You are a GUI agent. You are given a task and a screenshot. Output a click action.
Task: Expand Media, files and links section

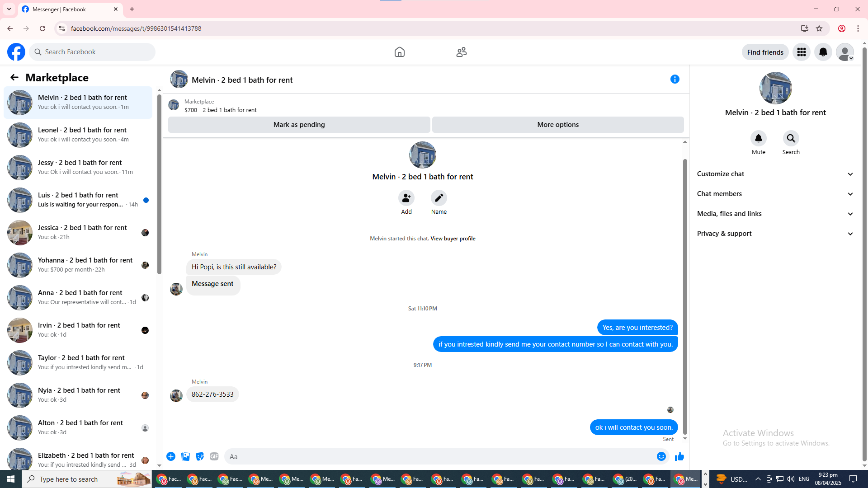click(x=775, y=214)
